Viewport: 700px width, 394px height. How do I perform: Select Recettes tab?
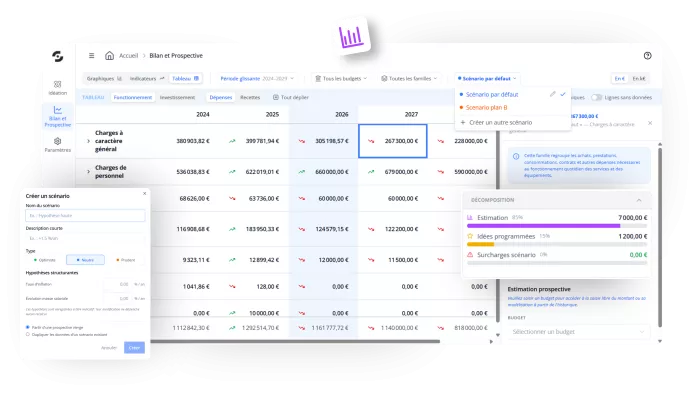[x=250, y=97]
